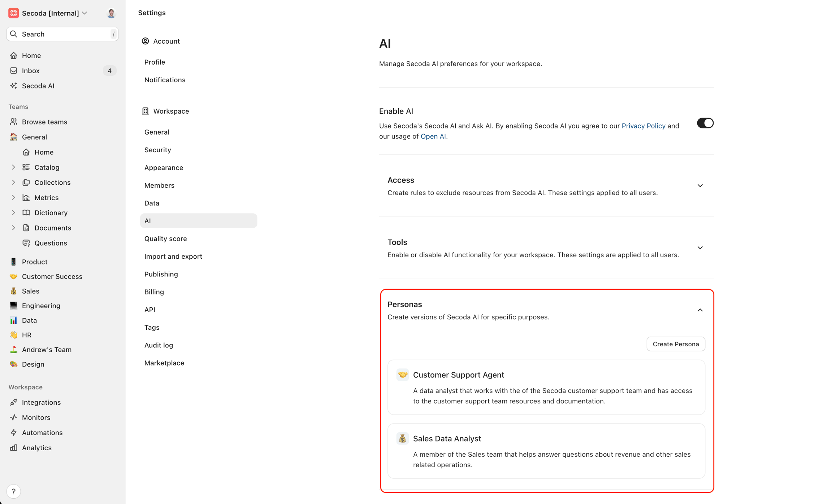Expand Catalog in the sidebar tree
This screenshot has height=504, width=832.
(x=13, y=167)
